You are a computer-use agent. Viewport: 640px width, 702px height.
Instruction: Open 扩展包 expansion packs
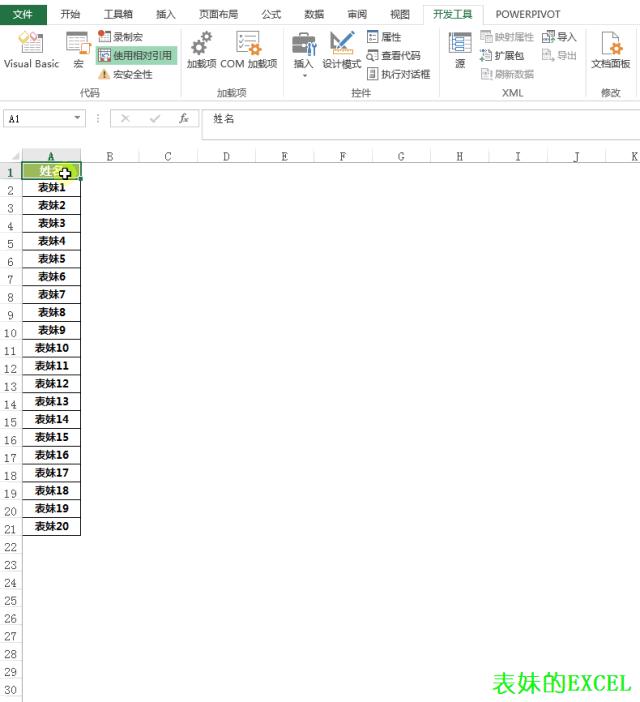[x=502, y=56]
